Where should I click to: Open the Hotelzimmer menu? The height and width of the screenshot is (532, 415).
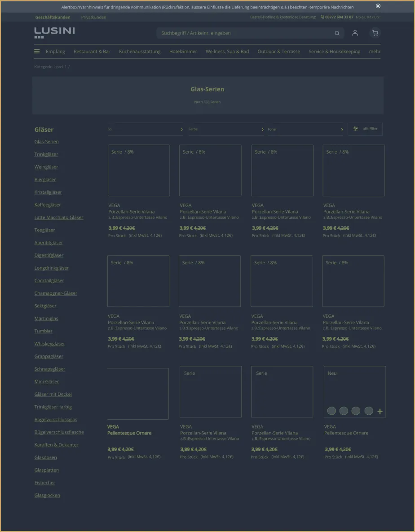point(183,52)
